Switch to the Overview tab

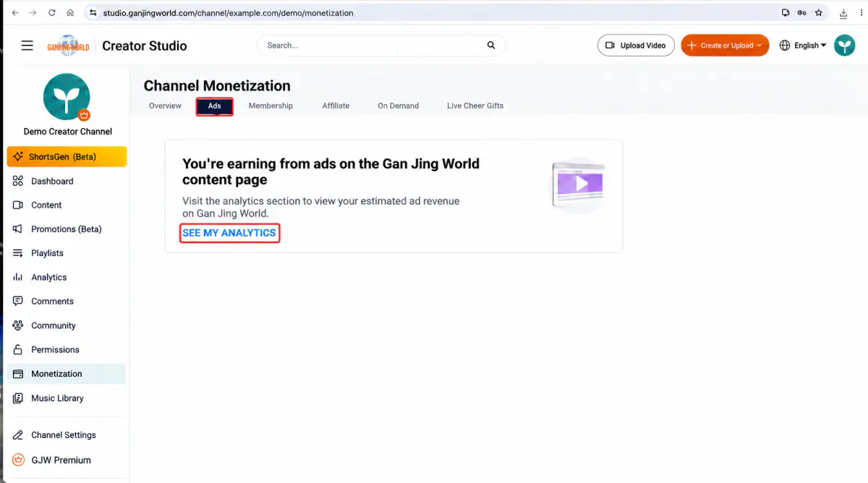point(165,106)
